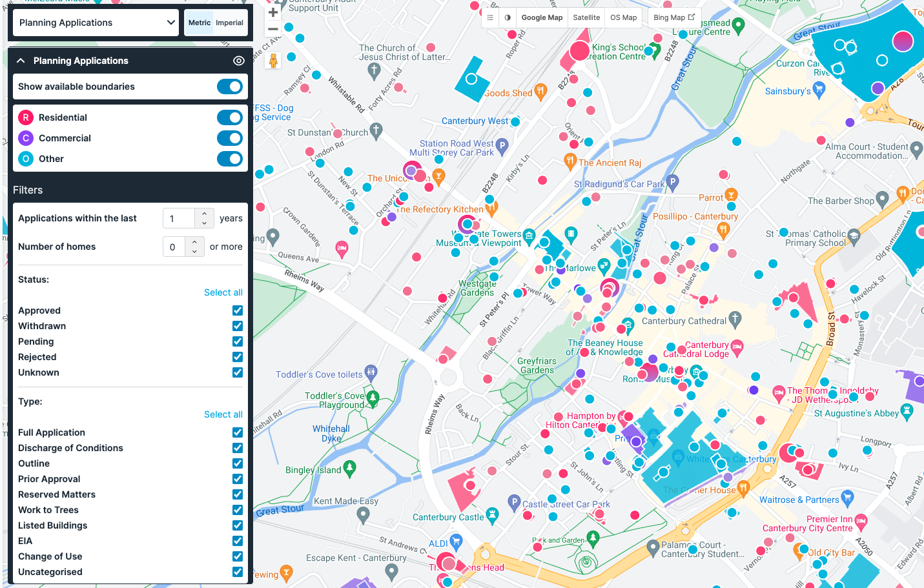This screenshot has width=924, height=588.
Task: Zoom in using the plus icon
Action: pos(272,12)
